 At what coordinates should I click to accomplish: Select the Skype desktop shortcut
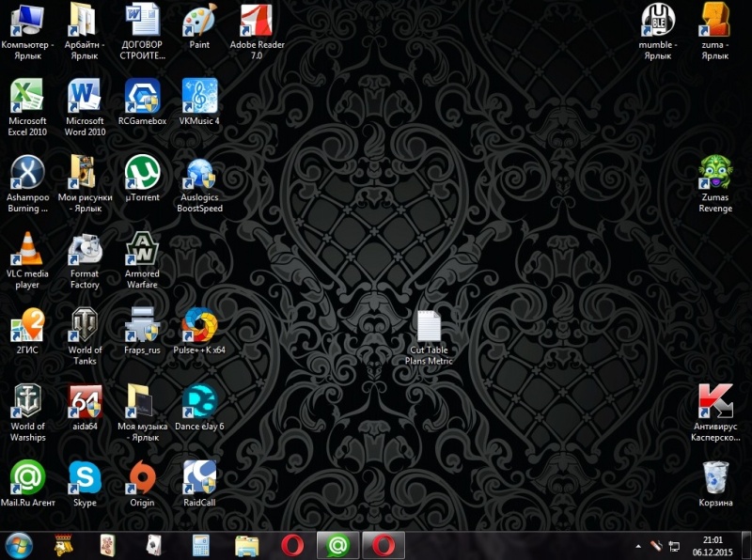coord(85,478)
